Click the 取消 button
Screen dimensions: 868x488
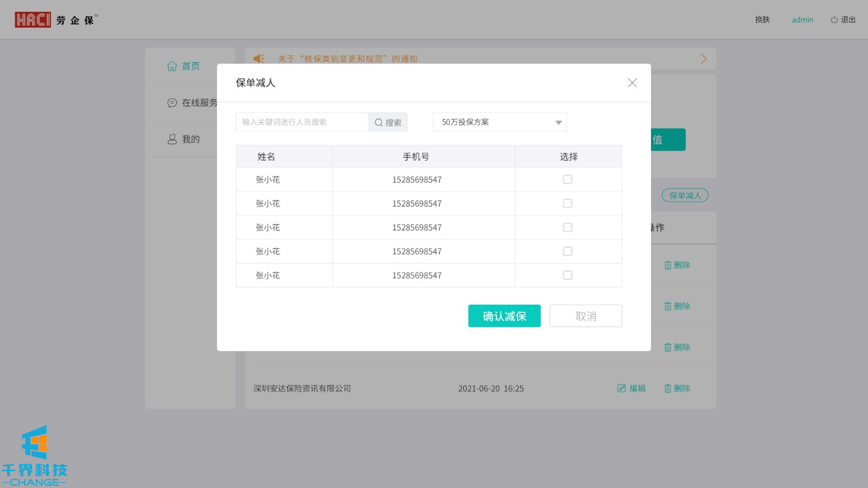click(585, 316)
